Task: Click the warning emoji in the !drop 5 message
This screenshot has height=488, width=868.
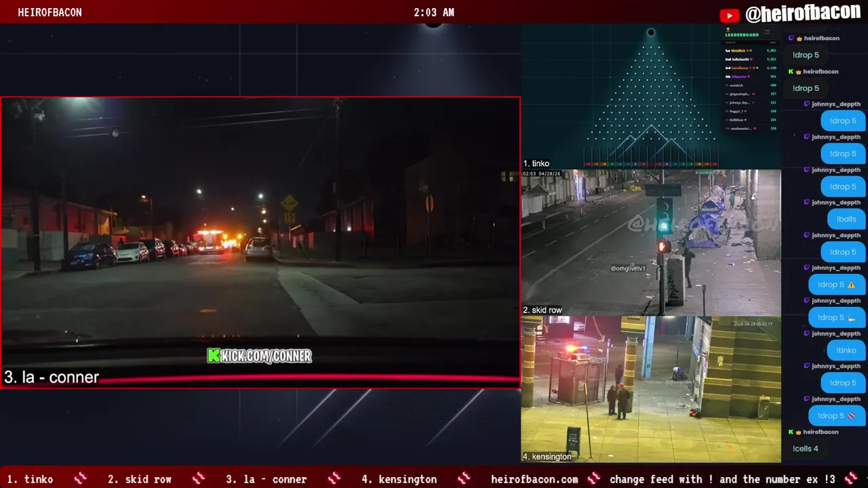Action: [852, 285]
